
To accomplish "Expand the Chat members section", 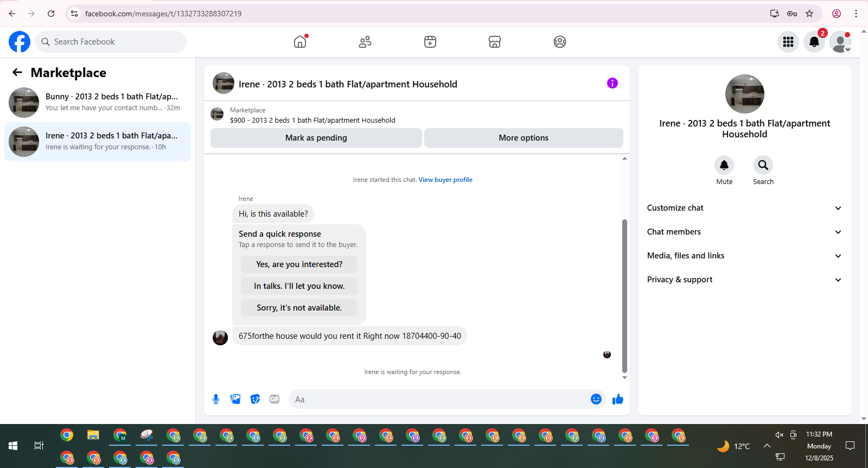I will pos(744,232).
